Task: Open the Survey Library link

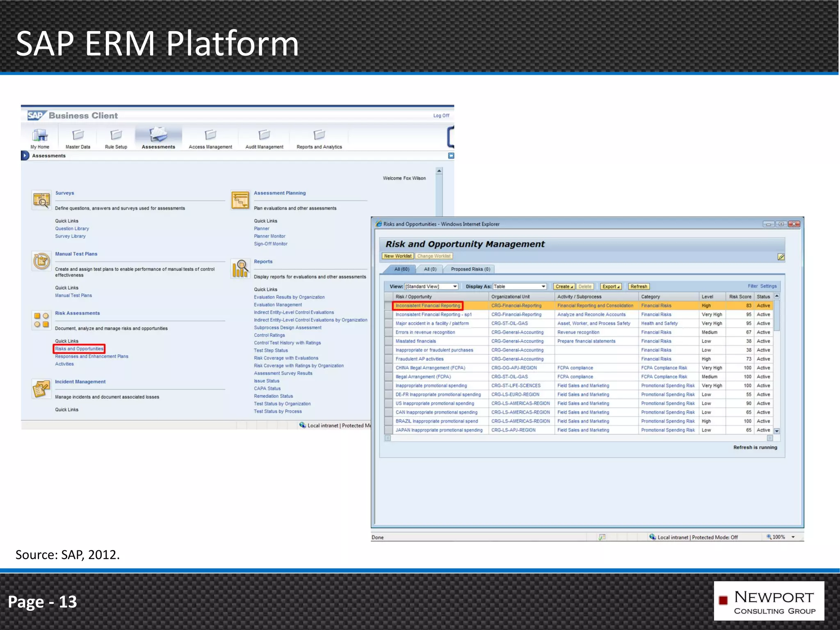Action: pyautogui.click(x=71, y=236)
